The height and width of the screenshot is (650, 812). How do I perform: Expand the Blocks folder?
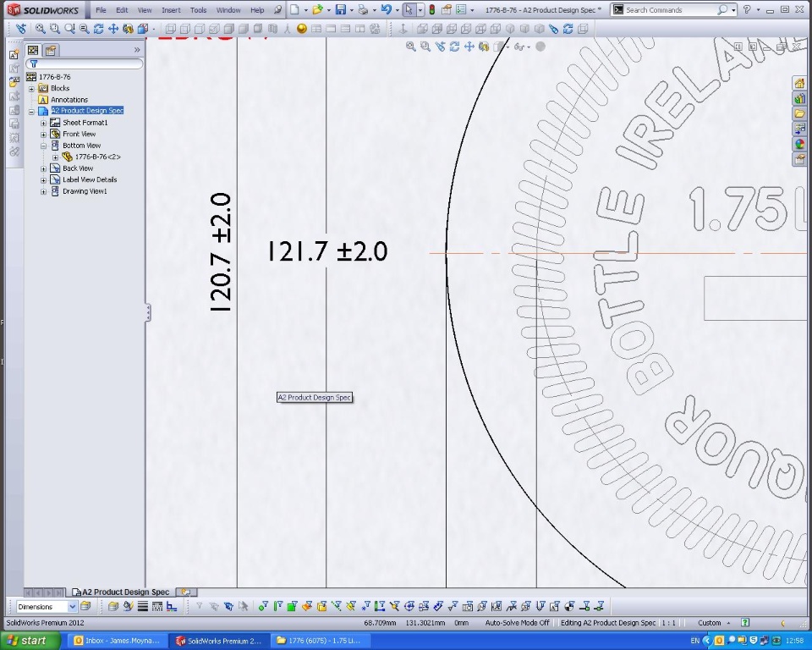31,89
